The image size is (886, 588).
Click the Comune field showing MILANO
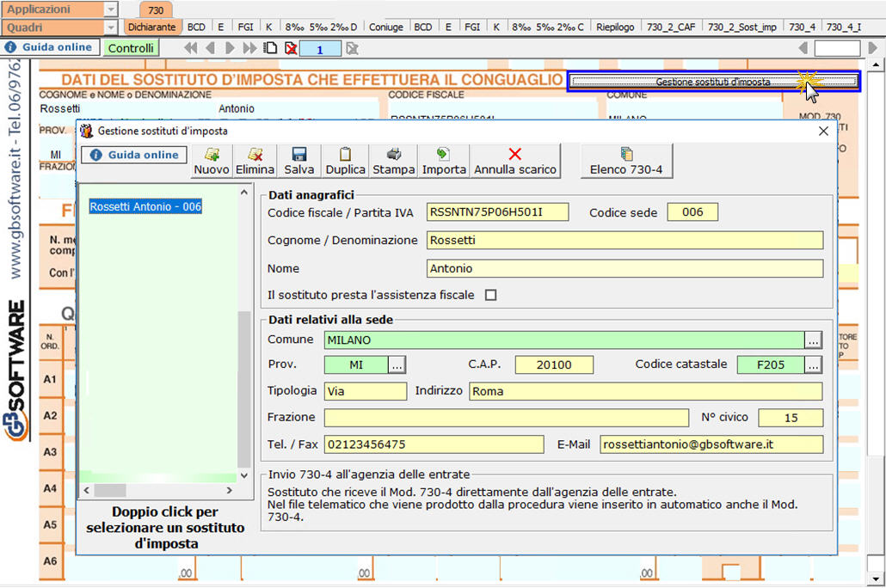564,340
